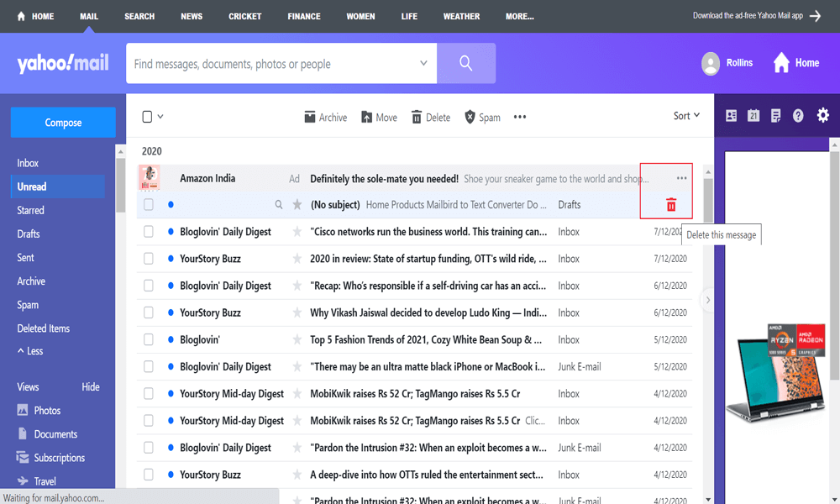
Task: Select the Starred folder in sidebar
Action: [x=31, y=210]
